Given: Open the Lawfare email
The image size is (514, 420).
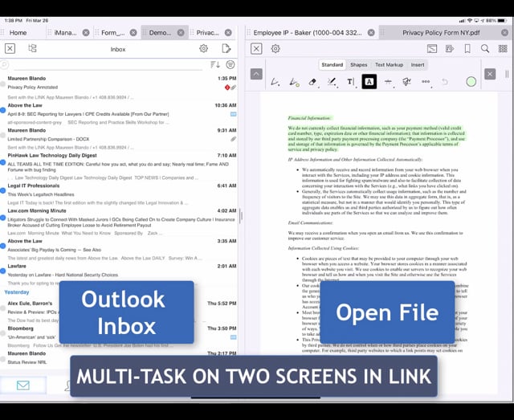Looking at the screenshot, I should [119, 275].
